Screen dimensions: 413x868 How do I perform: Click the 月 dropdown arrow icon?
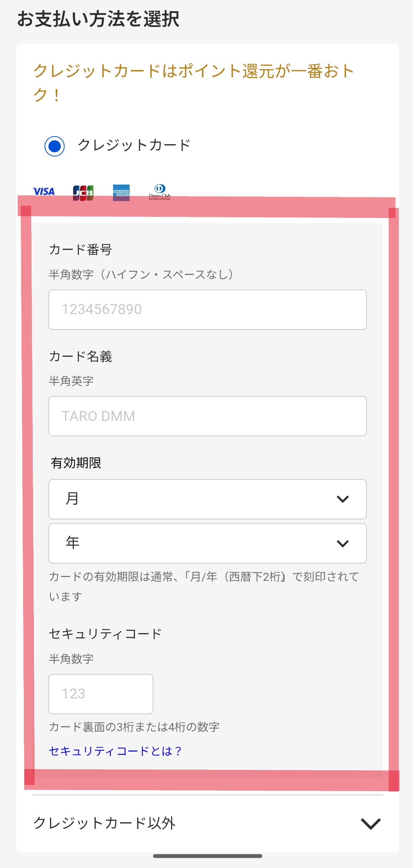point(342,499)
